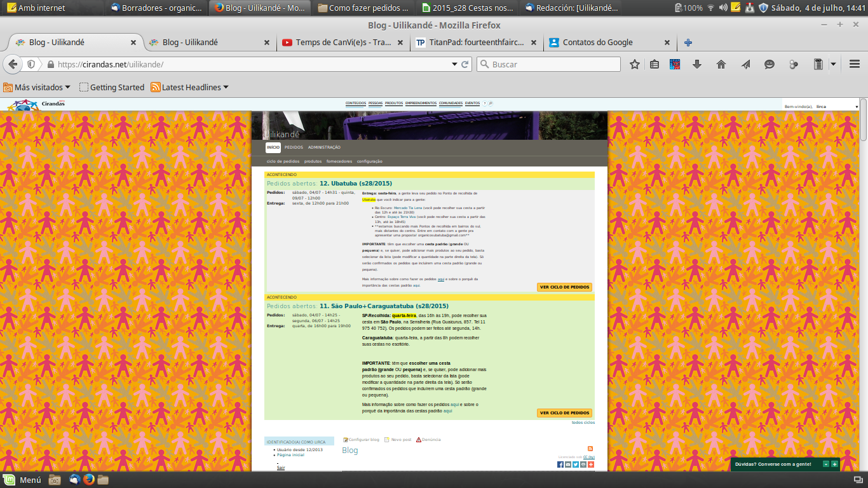Open the bookmarks list icon
Viewport: 868px width, 488px height.
(x=654, y=64)
